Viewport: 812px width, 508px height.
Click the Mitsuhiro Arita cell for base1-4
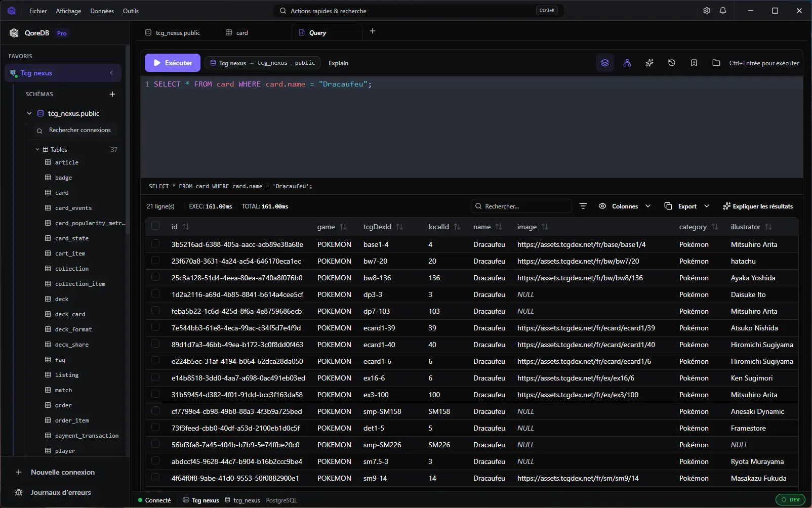click(754, 244)
